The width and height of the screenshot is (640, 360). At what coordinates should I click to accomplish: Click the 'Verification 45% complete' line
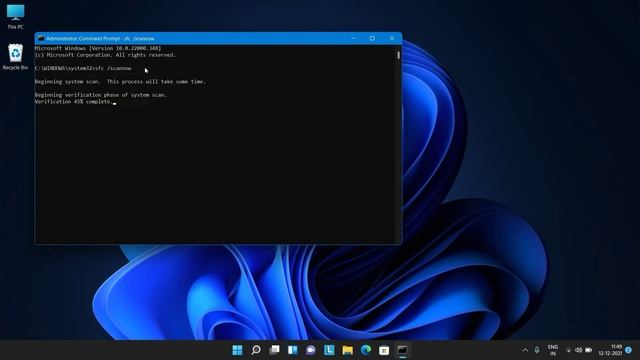73,101
